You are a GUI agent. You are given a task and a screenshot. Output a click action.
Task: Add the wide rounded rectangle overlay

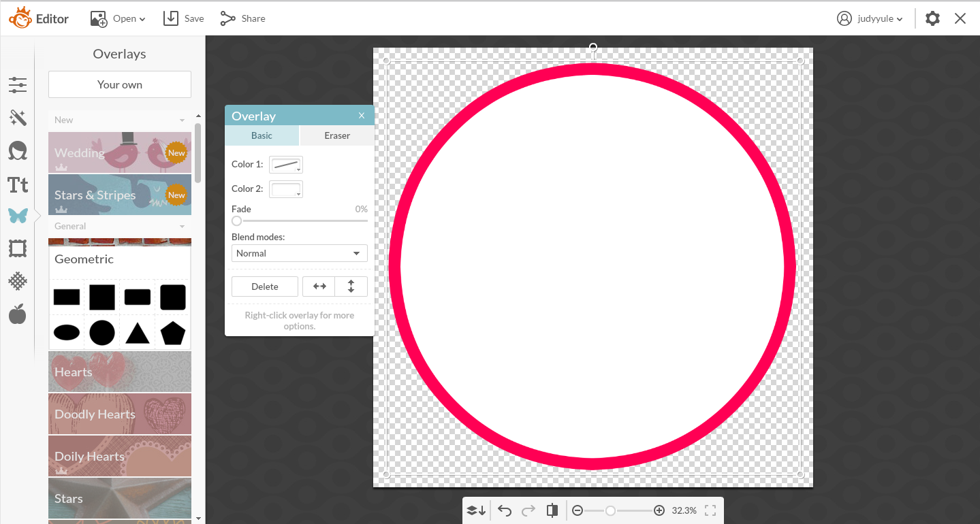tap(138, 297)
